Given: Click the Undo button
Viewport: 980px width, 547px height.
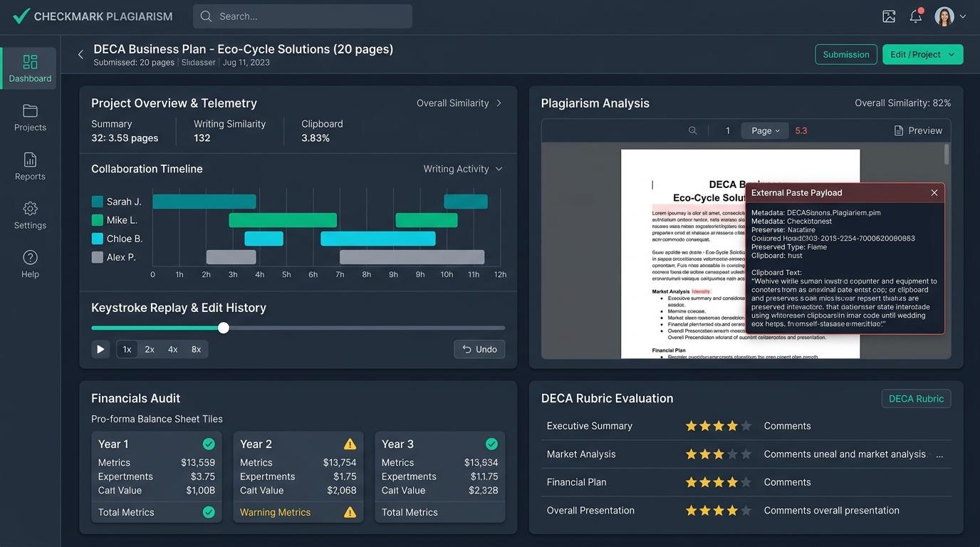Looking at the screenshot, I should point(479,349).
